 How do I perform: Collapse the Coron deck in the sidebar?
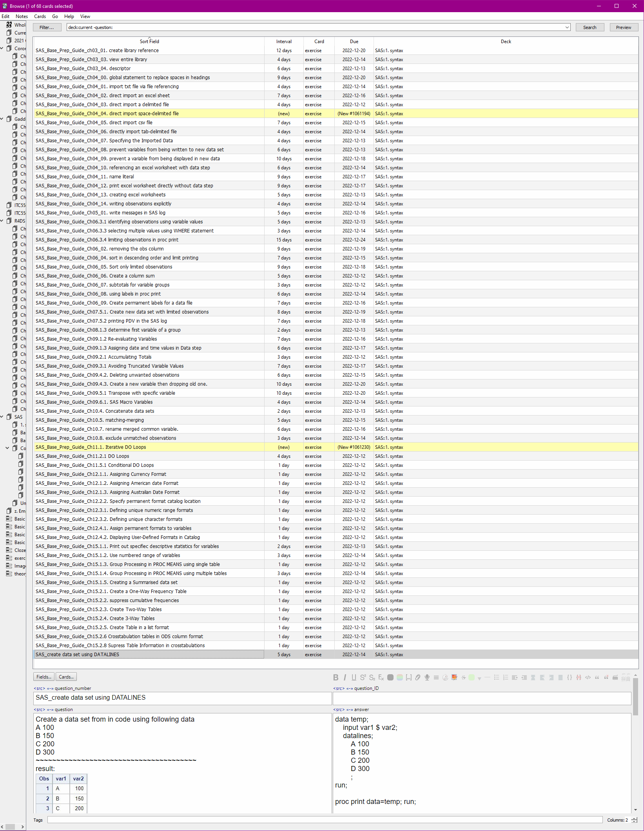2,48
